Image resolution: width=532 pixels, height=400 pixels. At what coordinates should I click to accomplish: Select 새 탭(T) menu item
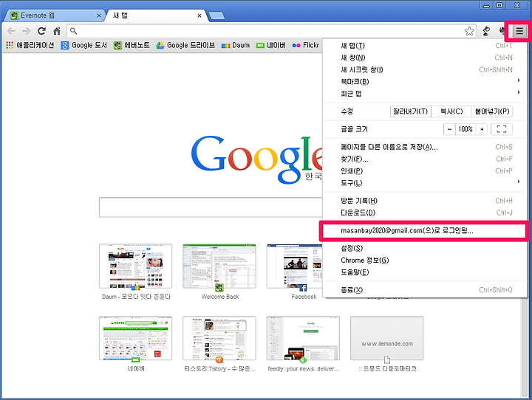(425, 46)
